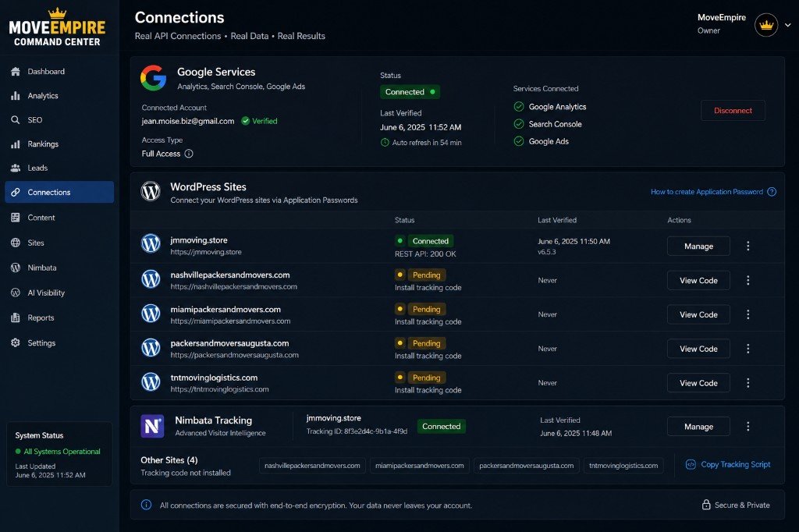
Task: View Code for tntmovinglogistics.com
Action: tap(698, 383)
